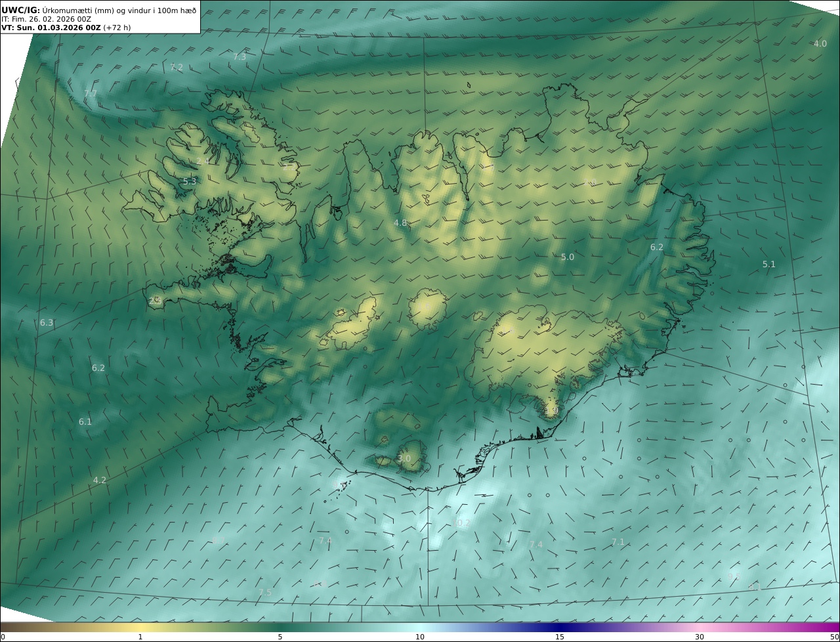Viewport: 840px width, 642px height.
Task: Select the color scale label '30'
Action: pyautogui.click(x=700, y=637)
